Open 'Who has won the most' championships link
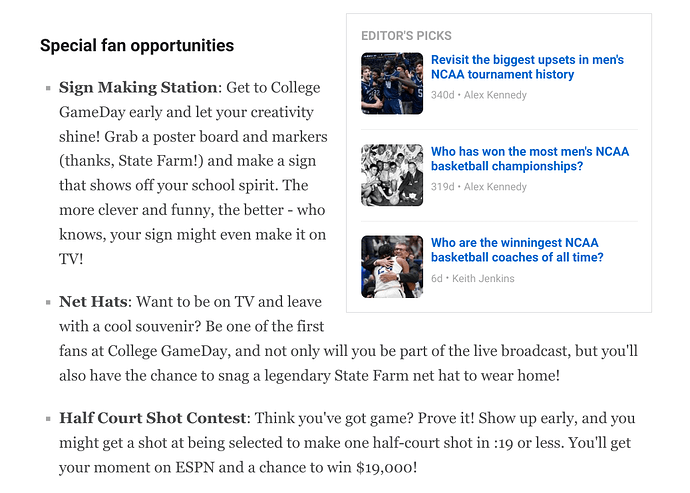 point(530,158)
